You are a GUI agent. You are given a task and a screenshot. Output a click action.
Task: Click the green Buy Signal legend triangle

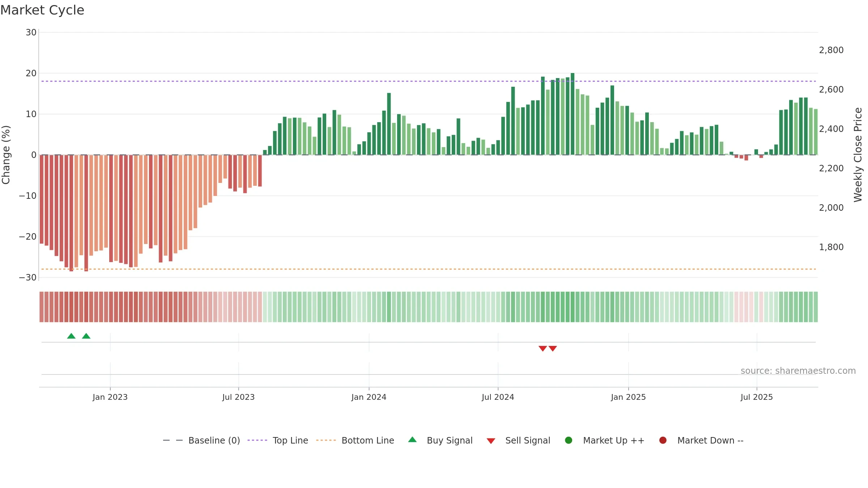coord(412,440)
